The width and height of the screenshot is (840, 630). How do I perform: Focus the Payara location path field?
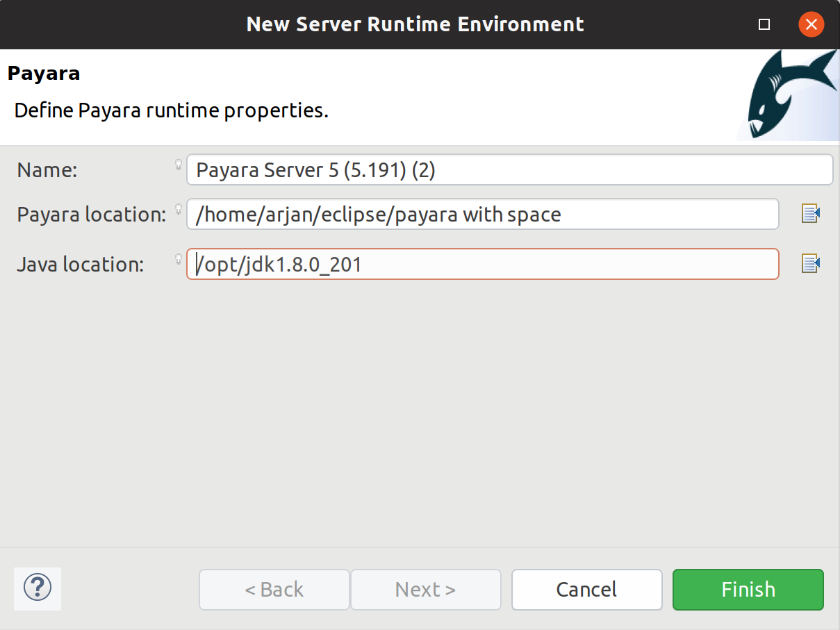pos(482,214)
